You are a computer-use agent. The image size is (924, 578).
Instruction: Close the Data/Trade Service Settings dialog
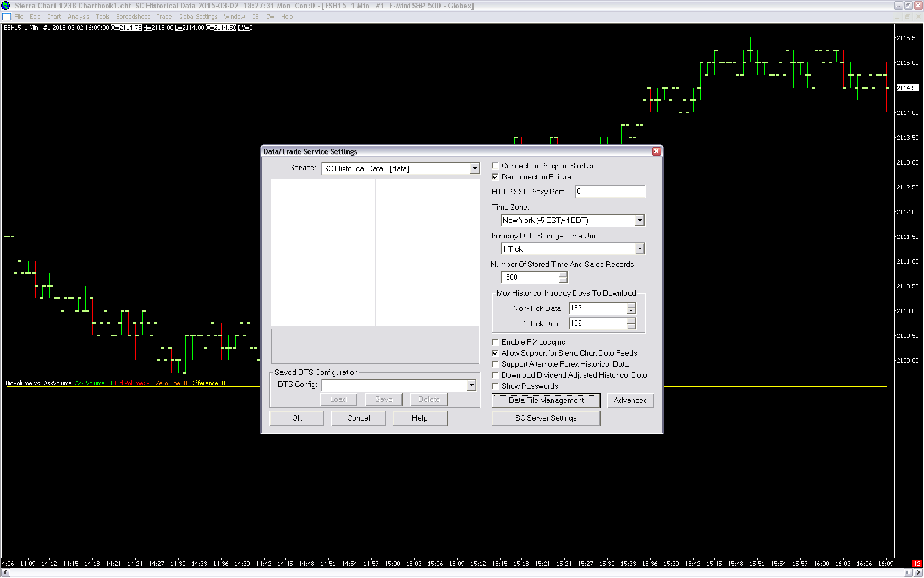point(656,151)
